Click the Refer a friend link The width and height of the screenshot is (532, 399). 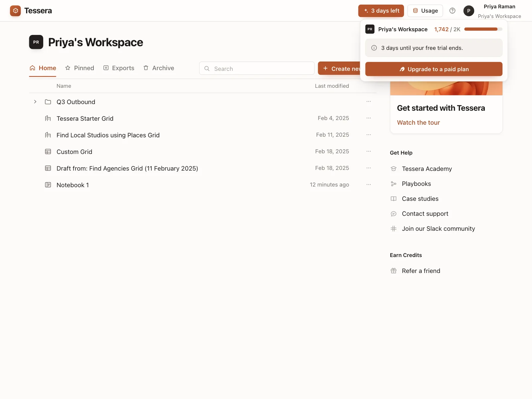click(421, 271)
